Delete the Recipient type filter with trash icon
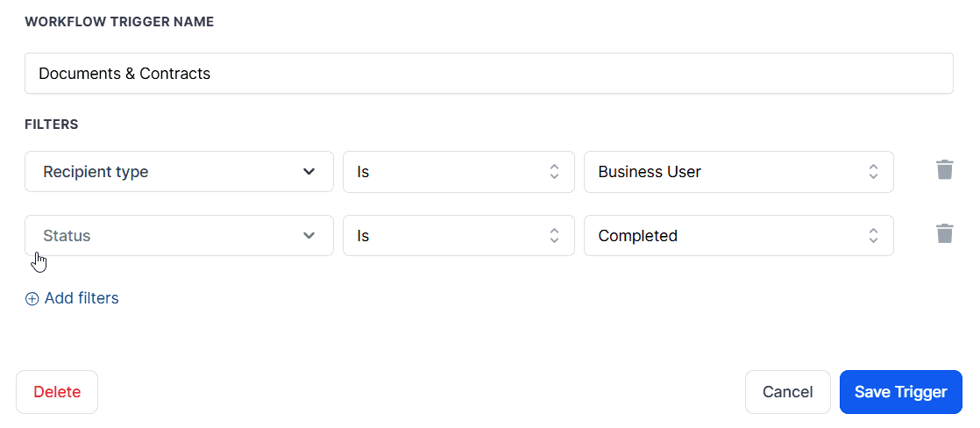This screenshot has width=980, height=428. [x=944, y=169]
